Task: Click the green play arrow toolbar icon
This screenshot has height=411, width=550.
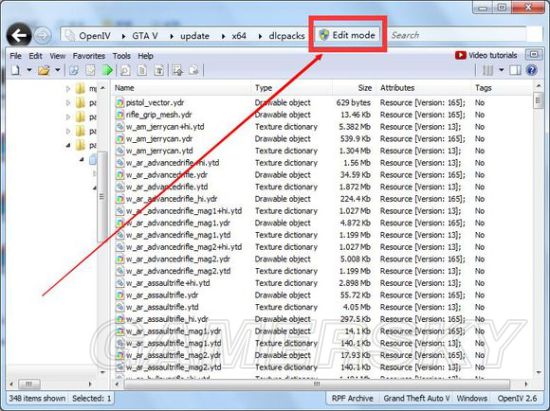Action: [107, 70]
